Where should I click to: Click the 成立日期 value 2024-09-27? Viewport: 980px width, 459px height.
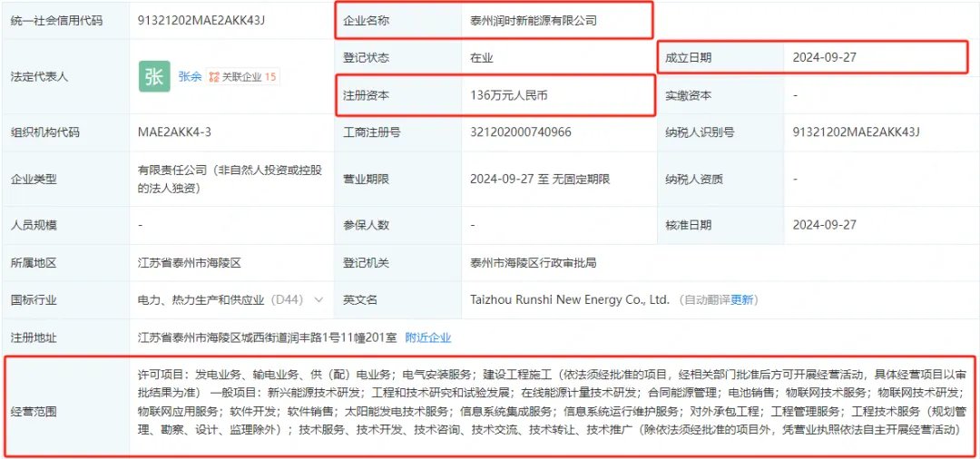pyautogui.click(x=824, y=57)
